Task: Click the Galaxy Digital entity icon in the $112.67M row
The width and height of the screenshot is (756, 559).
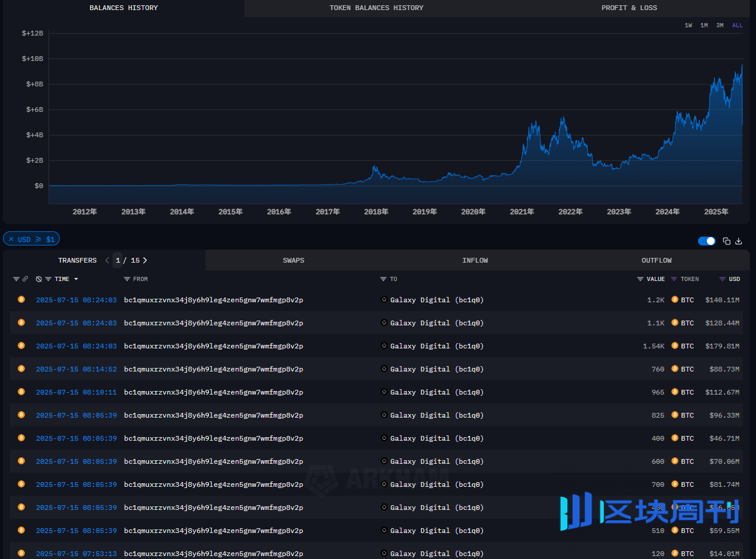Action: 384,392
